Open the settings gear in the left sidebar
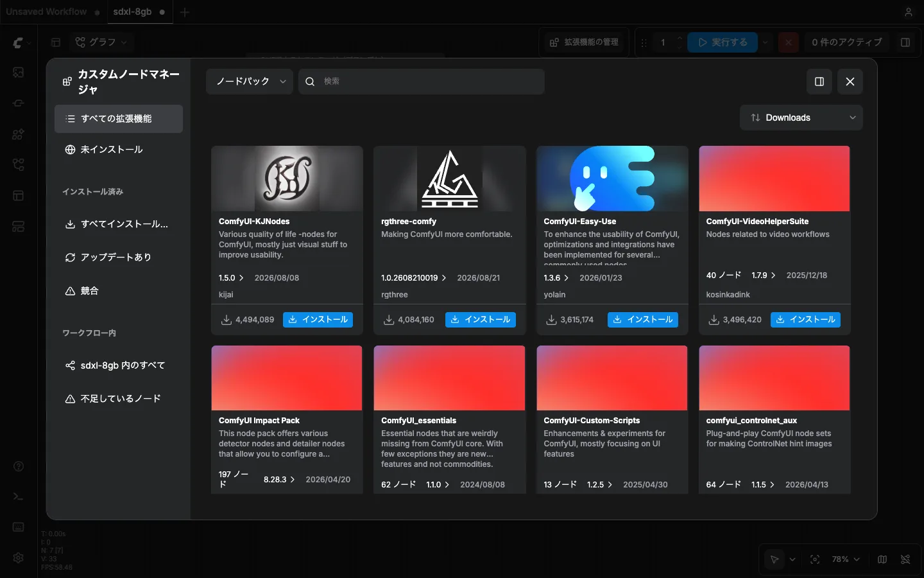The image size is (924, 578). 19,558
